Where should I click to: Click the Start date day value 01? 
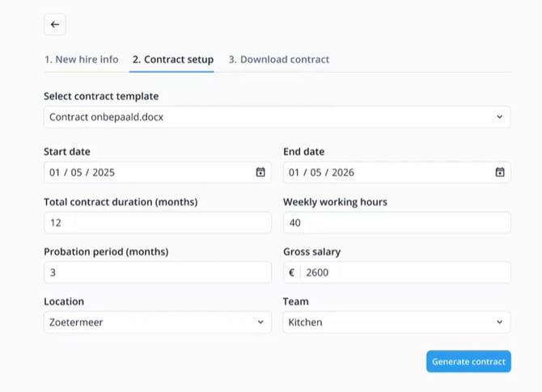(55, 172)
